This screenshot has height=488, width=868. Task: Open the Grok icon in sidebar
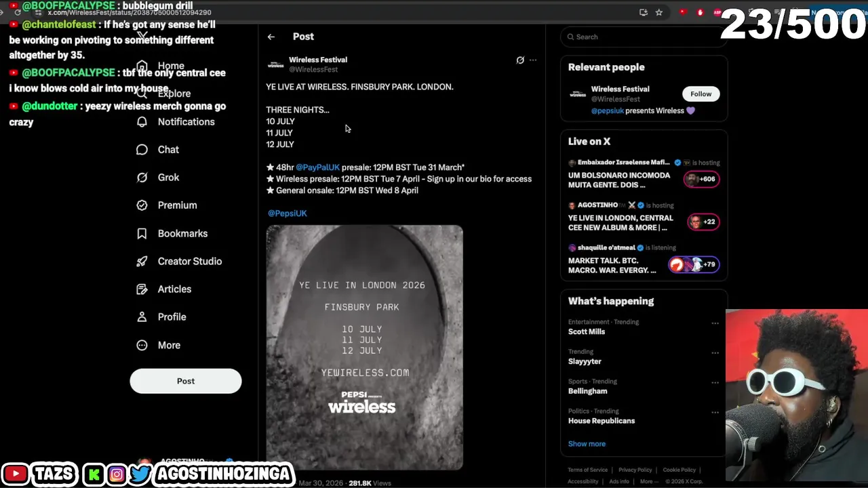(142, 178)
